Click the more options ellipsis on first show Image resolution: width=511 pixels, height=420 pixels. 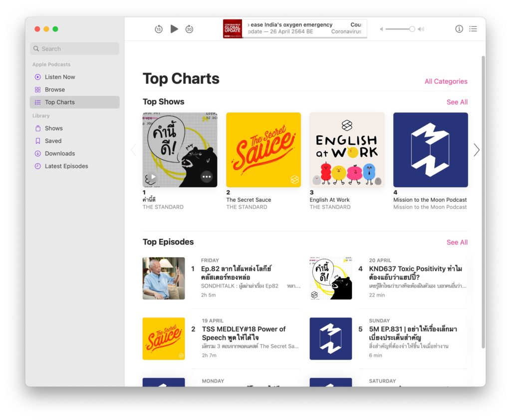[207, 177]
